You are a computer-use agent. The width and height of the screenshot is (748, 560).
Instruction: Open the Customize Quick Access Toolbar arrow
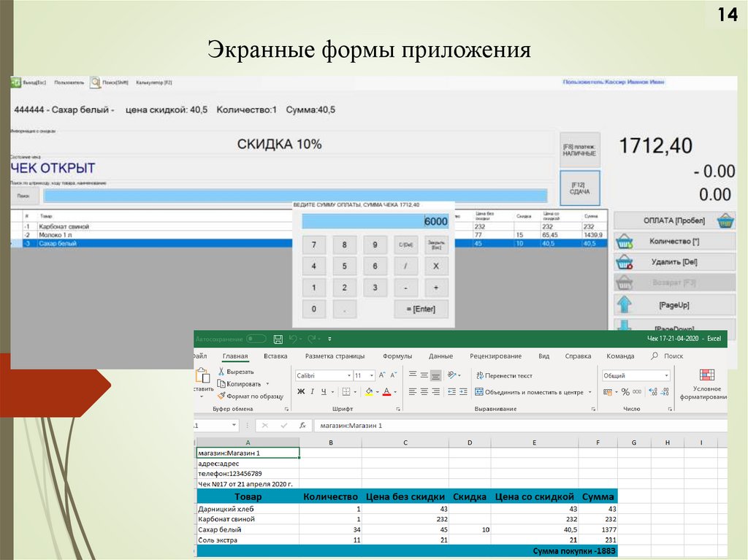(329, 340)
